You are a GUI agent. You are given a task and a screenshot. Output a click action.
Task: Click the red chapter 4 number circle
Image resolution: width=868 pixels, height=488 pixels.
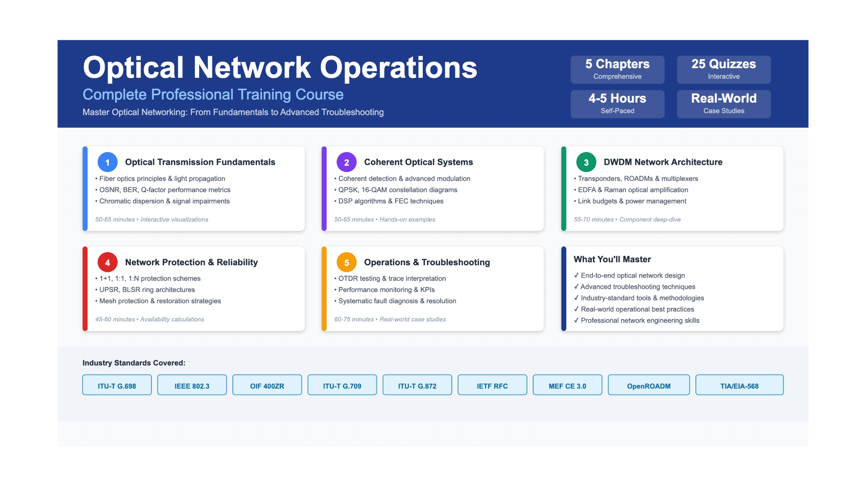point(107,263)
